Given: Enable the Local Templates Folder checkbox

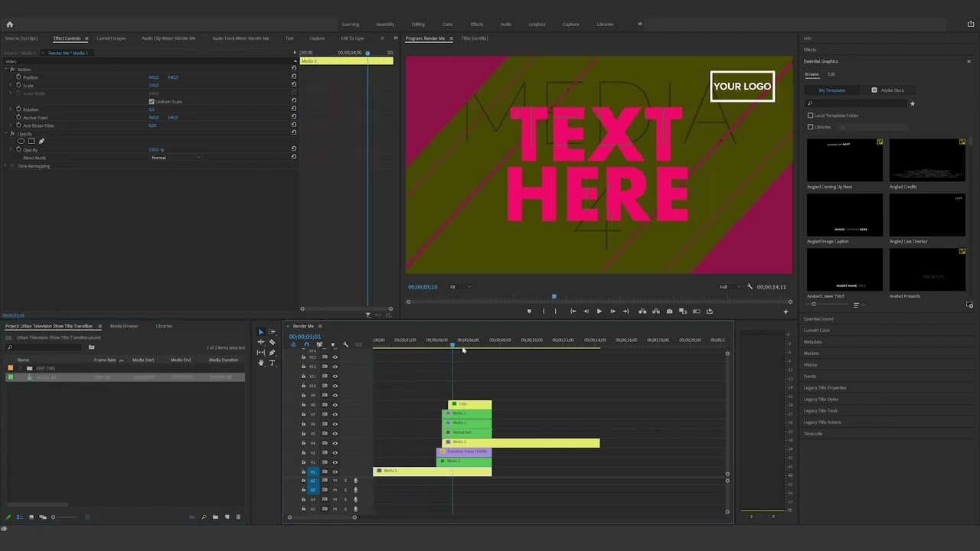Looking at the screenshot, I should click(x=810, y=116).
